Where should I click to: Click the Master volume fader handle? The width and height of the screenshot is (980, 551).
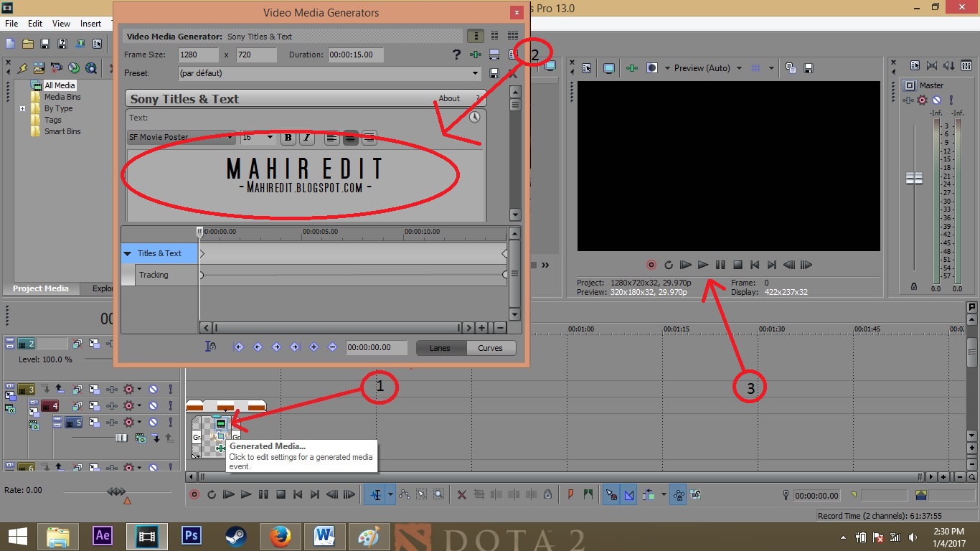click(914, 178)
